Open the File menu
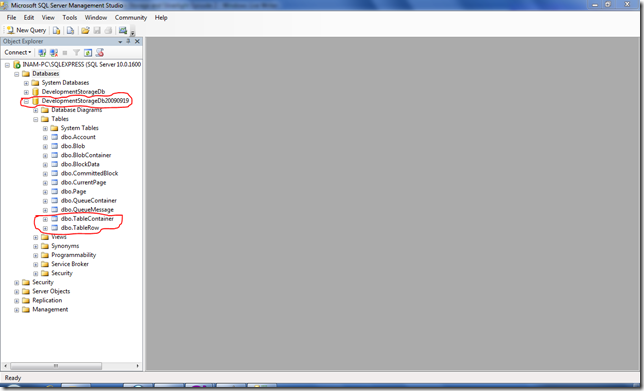 coord(12,18)
